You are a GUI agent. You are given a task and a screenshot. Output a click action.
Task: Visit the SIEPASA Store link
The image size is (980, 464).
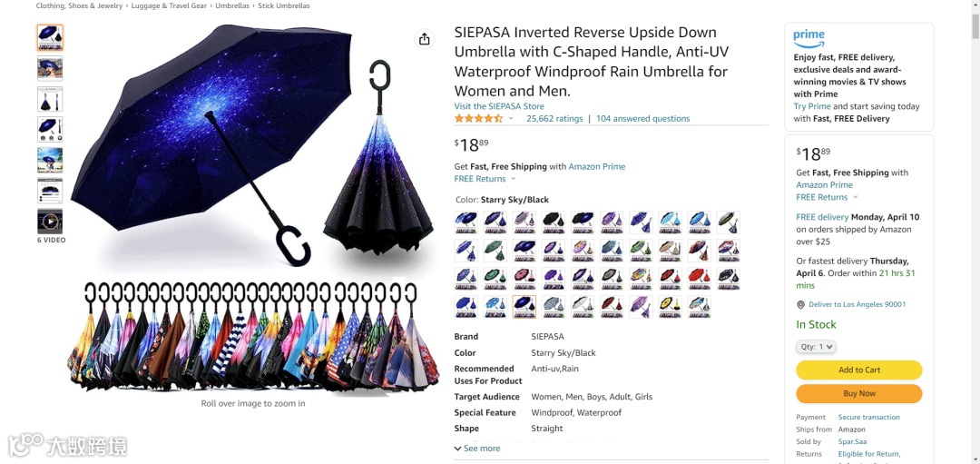tap(499, 106)
